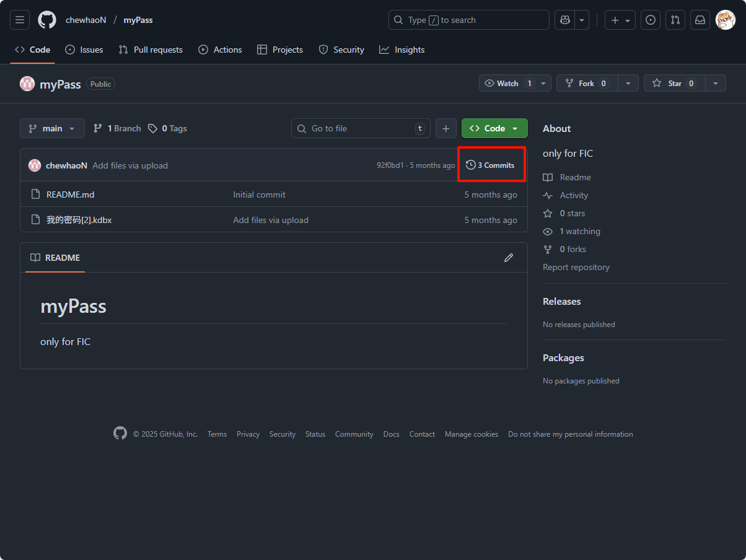Image resolution: width=746 pixels, height=560 pixels.
Task: View the 3 Commits history
Action: click(490, 165)
